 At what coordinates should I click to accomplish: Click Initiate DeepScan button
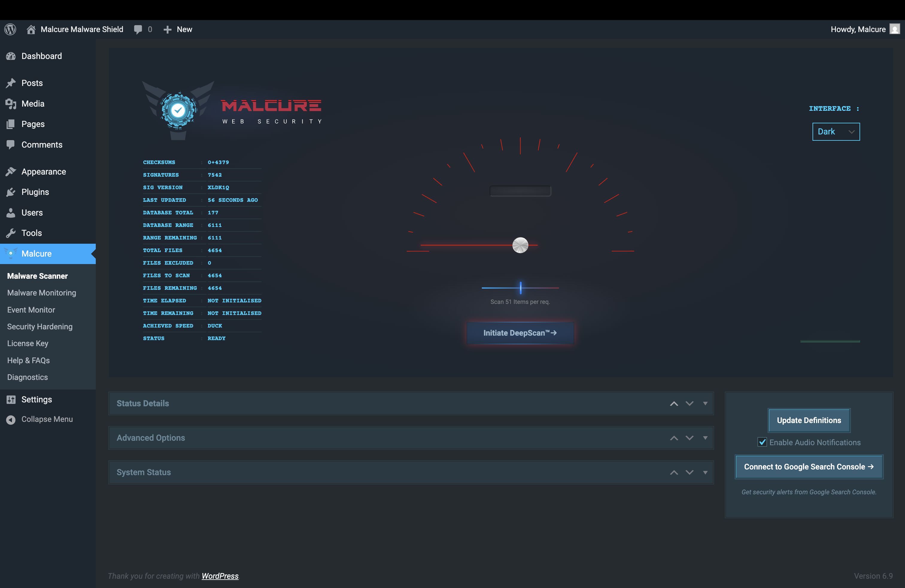[520, 333]
